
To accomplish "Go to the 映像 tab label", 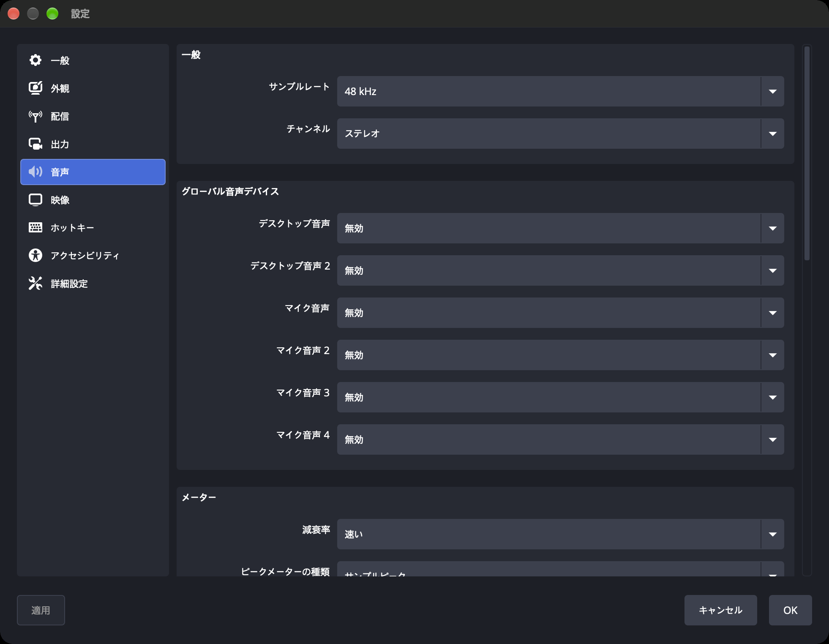I will coord(60,200).
